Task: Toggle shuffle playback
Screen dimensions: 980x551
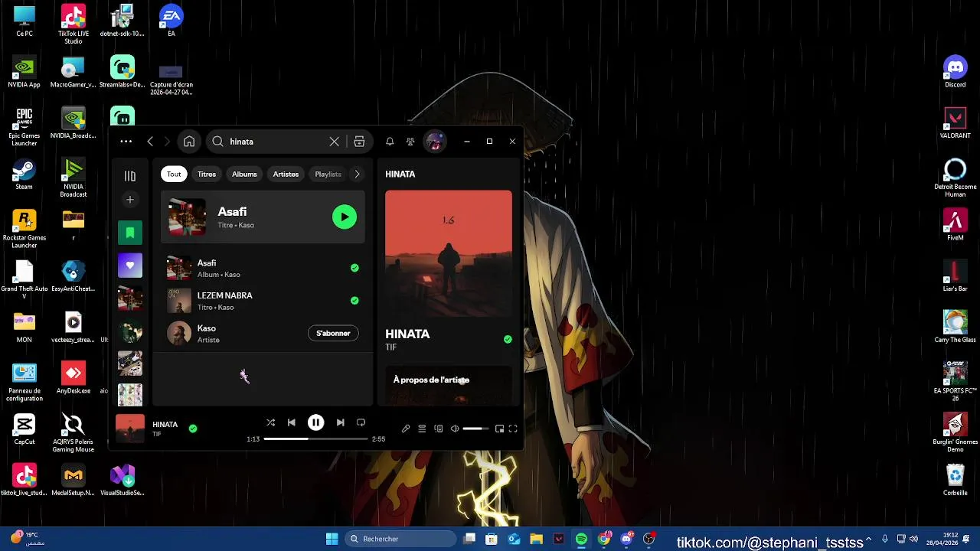Action: point(270,422)
